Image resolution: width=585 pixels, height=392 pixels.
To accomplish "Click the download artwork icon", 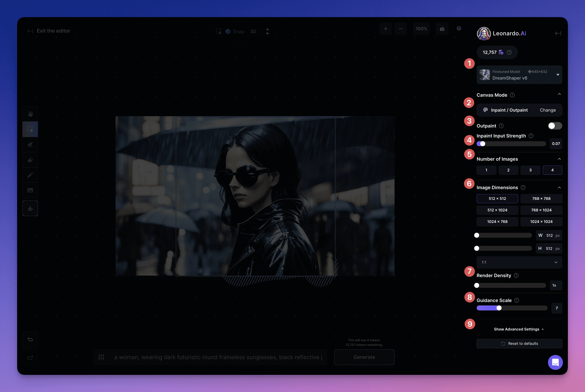I will 30,208.
